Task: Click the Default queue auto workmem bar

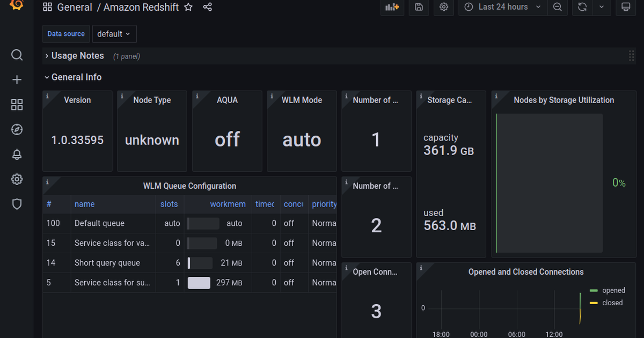Action: click(203, 223)
